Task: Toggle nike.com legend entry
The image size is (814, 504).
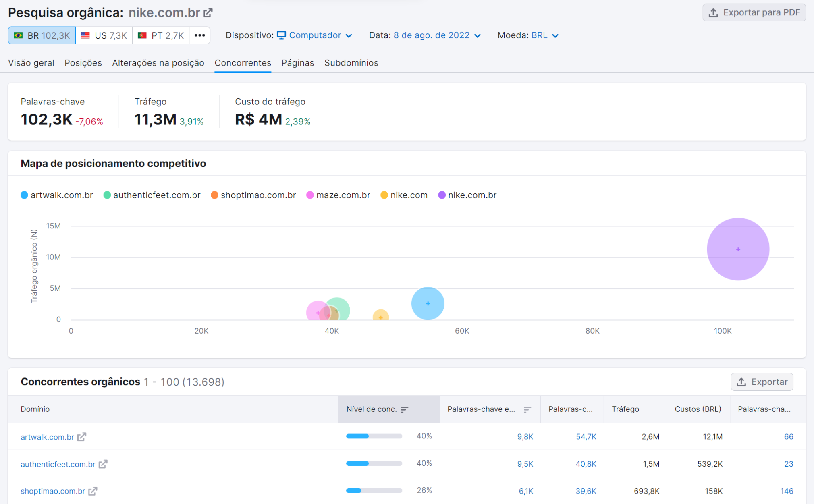Action: pos(404,195)
